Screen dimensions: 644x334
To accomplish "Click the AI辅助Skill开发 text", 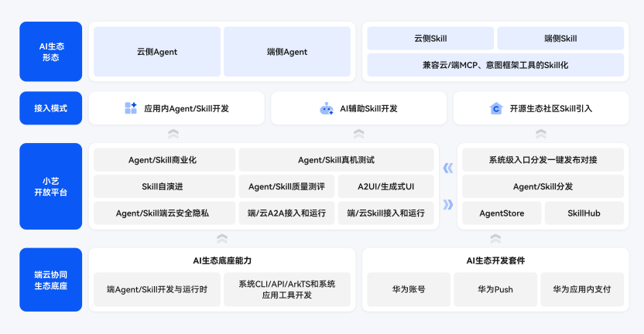I will pyautogui.click(x=368, y=109).
